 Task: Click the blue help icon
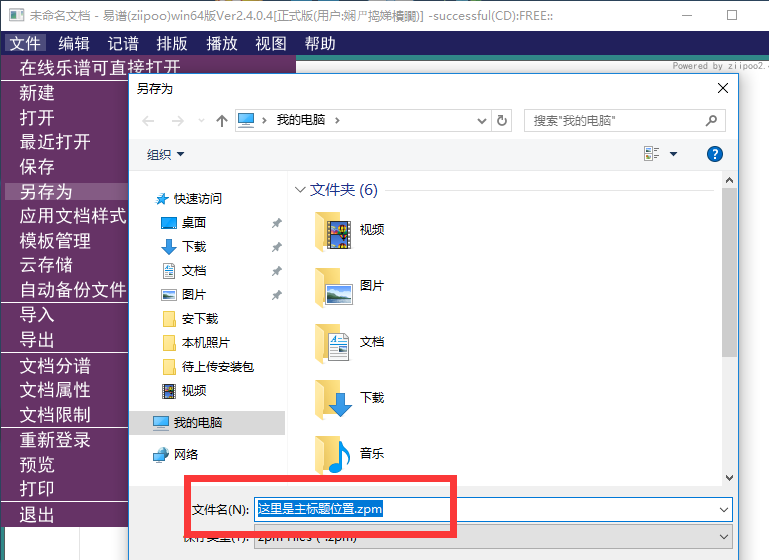[715, 154]
